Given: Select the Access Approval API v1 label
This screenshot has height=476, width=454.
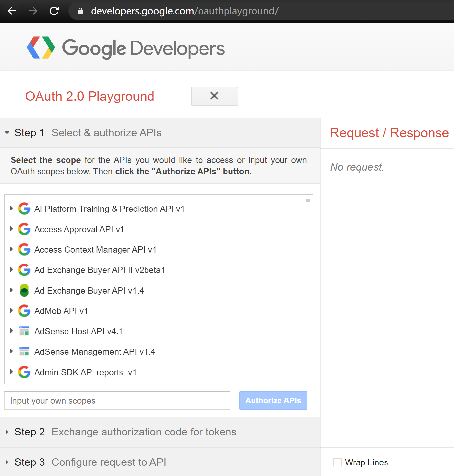Looking at the screenshot, I should [x=79, y=229].
